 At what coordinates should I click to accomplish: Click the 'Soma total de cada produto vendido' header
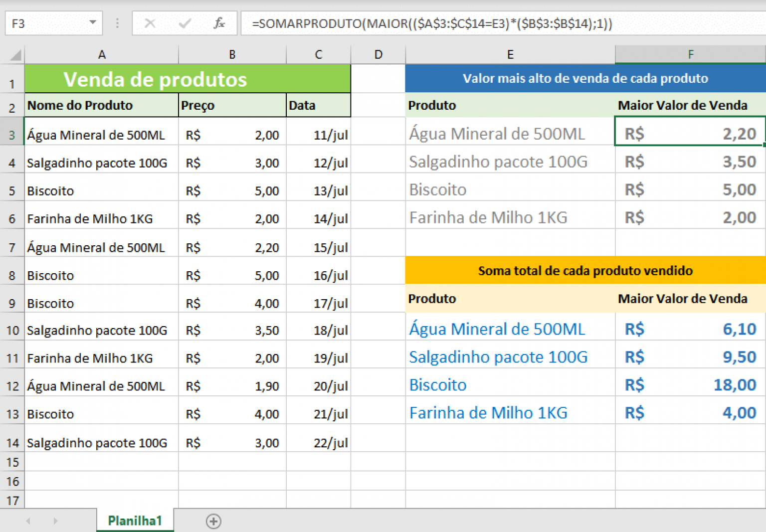click(x=585, y=271)
